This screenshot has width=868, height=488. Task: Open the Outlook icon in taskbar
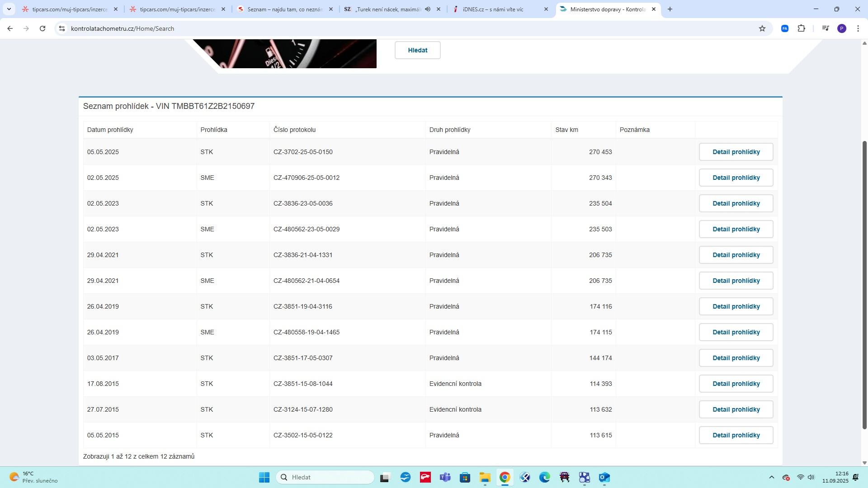[x=604, y=478]
